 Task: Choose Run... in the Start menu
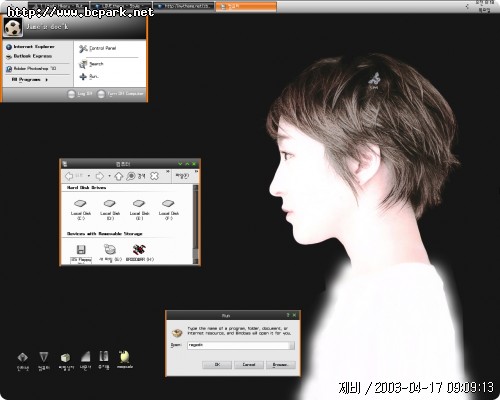click(x=89, y=77)
